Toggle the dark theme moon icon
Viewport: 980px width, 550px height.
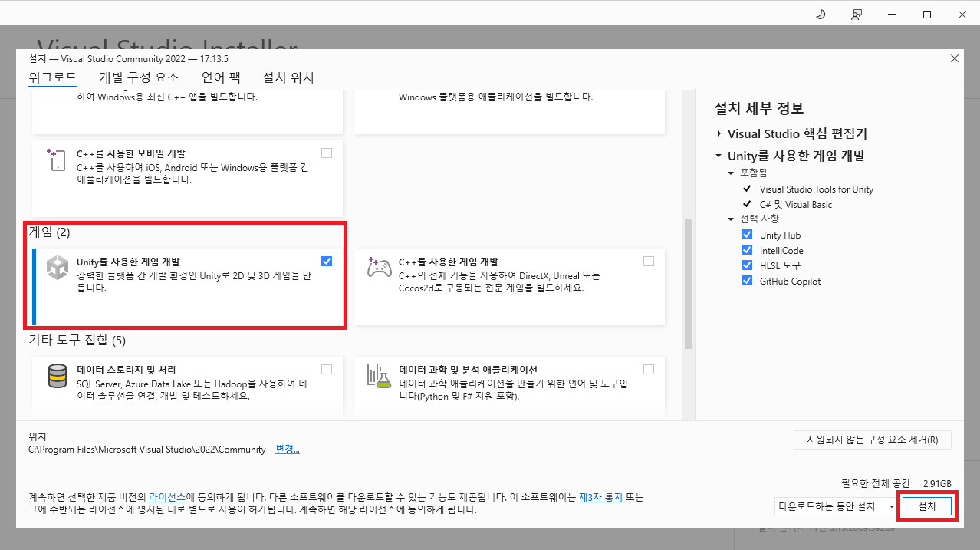coord(821,15)
